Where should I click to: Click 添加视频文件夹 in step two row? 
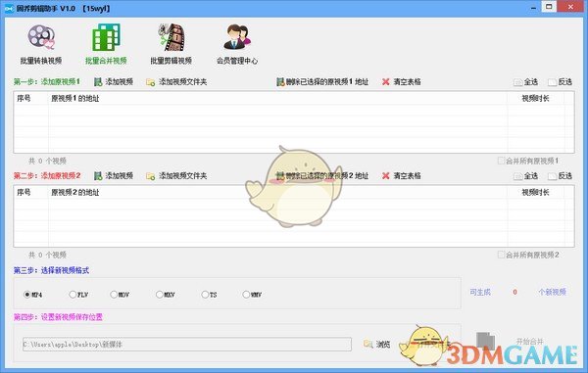click(176, 175)
